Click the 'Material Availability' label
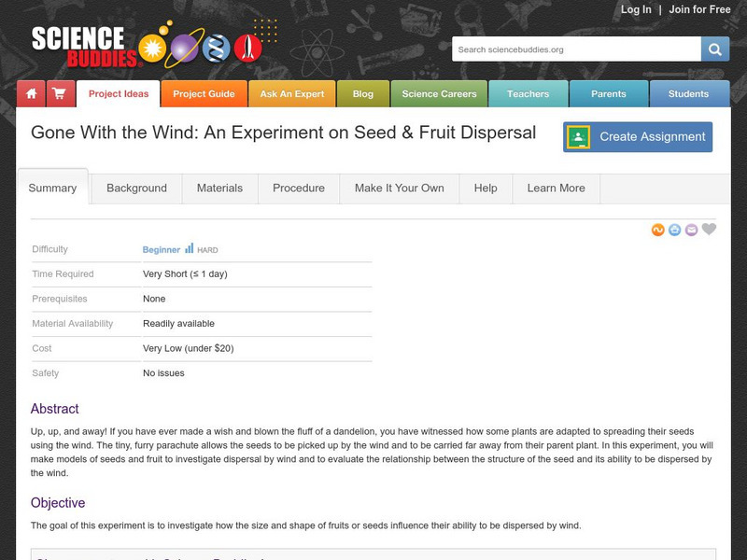747x560 pixels. click(73, 323)
